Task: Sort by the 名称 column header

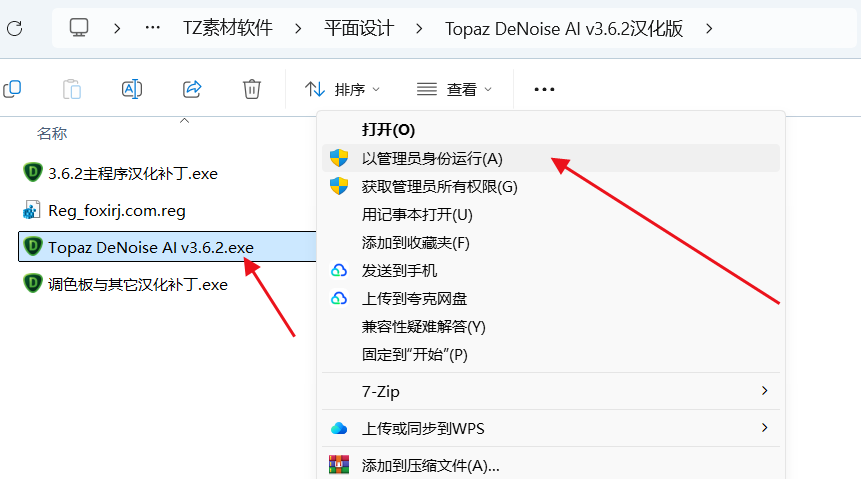Action: point(52,133)
